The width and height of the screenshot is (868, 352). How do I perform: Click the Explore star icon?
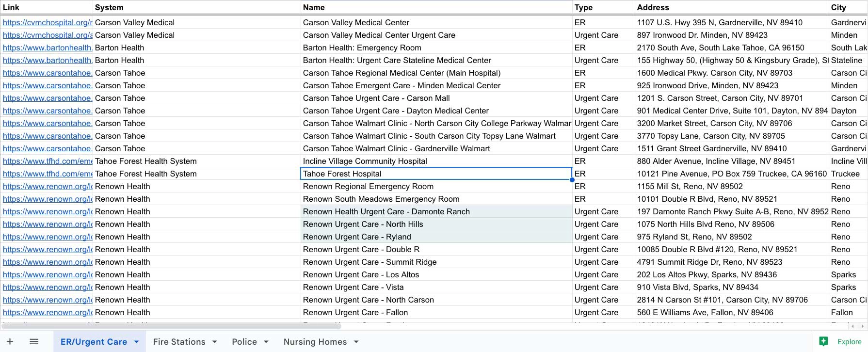tap(823, 341)
